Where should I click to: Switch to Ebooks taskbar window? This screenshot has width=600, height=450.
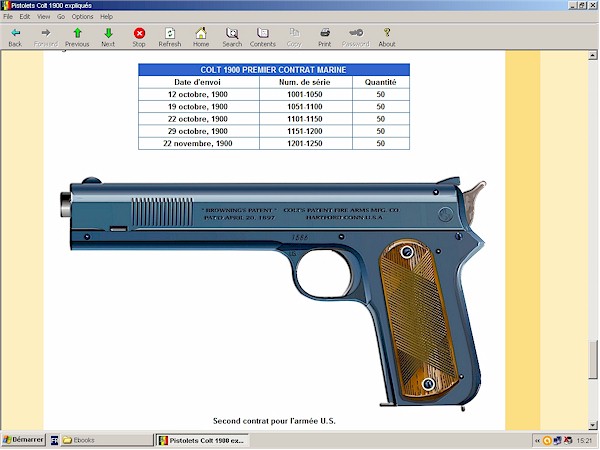pos(107,440)
